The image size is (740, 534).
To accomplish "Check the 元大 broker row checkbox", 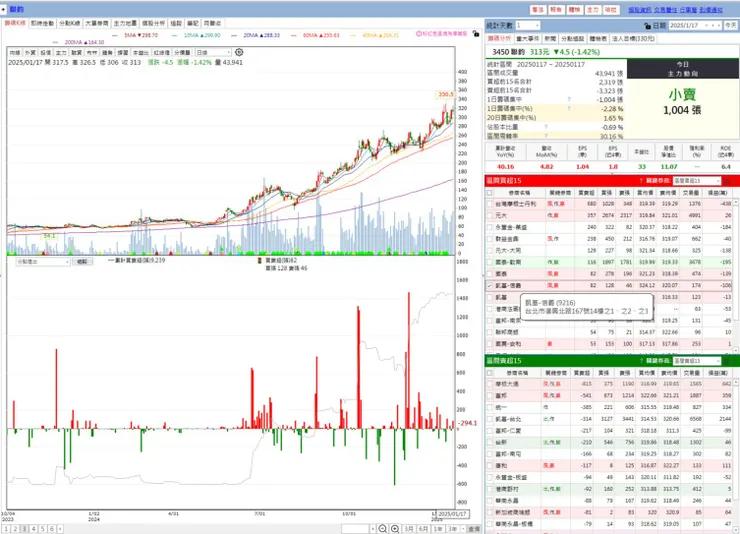I will [489, 216].
